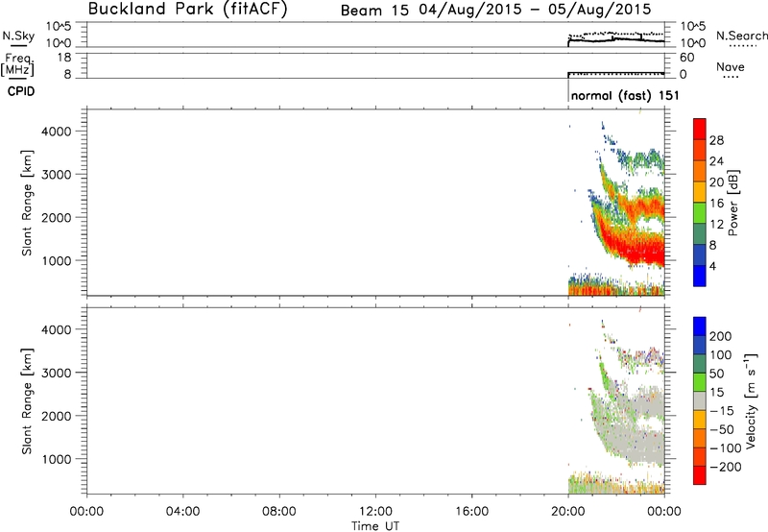The image size is (768, 532).
Task: Click the '20:00' time tick label
Action: pos(567,512)
